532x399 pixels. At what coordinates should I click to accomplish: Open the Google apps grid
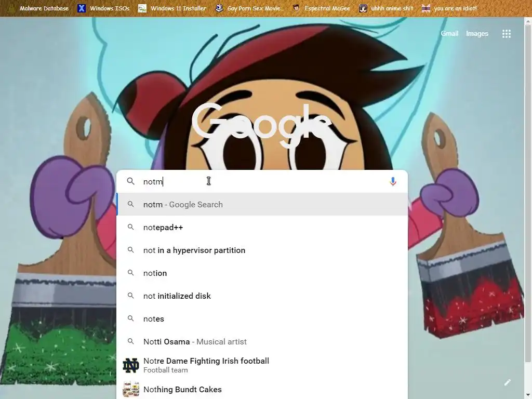[507, 34]
